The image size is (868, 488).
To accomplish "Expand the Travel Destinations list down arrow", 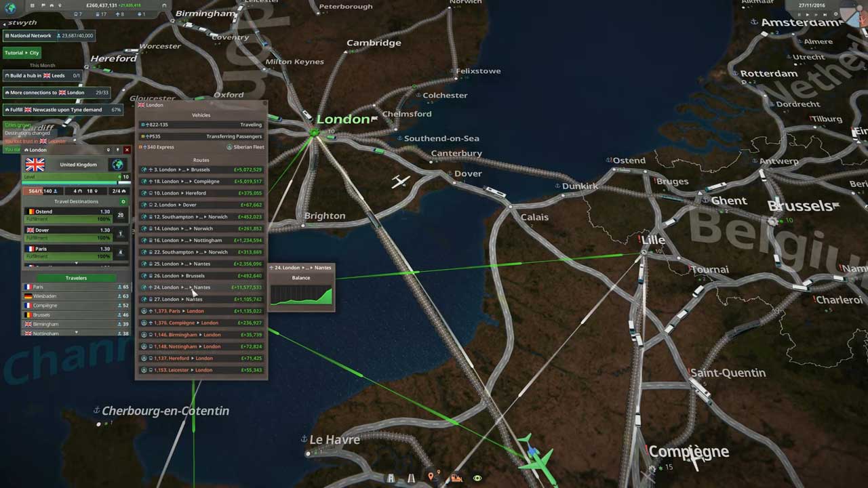I will [76, 264].
